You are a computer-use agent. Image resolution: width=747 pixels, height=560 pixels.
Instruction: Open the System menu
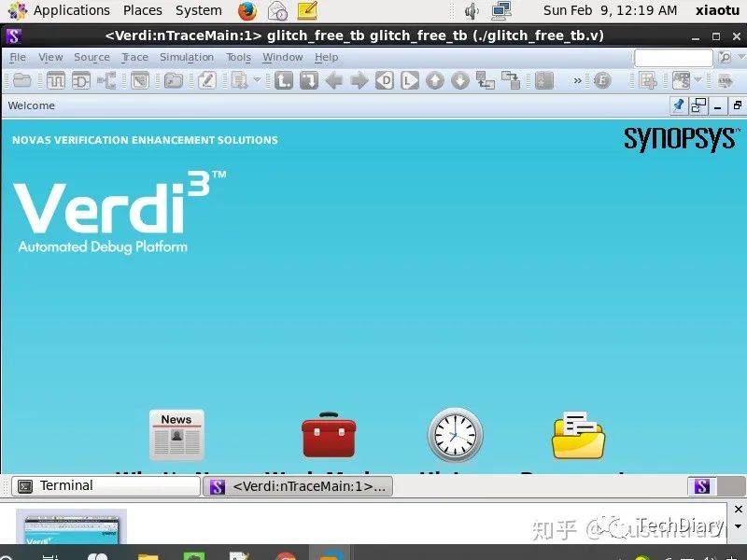coord(198,10)
